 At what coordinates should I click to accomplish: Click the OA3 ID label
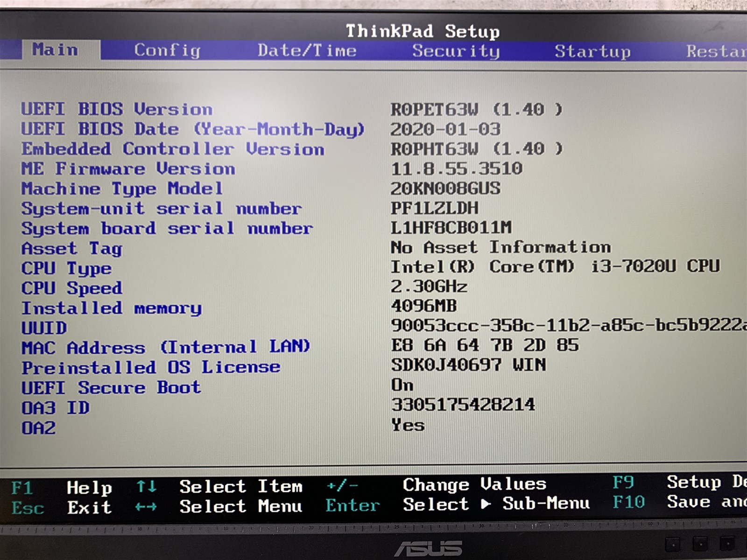pyautogui.click(x=55, y=408)
